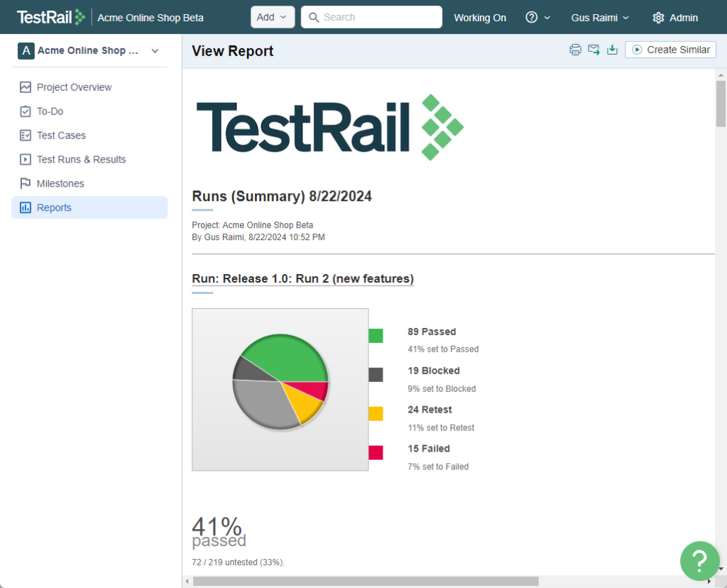Switch to Test Cases section
This screenshot has width=727, height=588.
[25, 135]
